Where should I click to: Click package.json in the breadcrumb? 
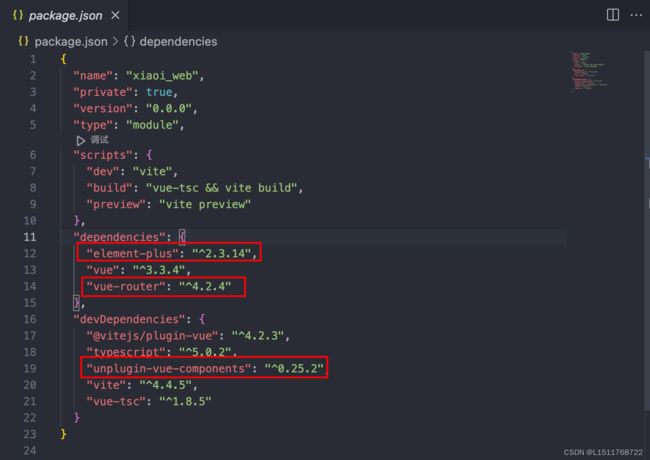71,41
